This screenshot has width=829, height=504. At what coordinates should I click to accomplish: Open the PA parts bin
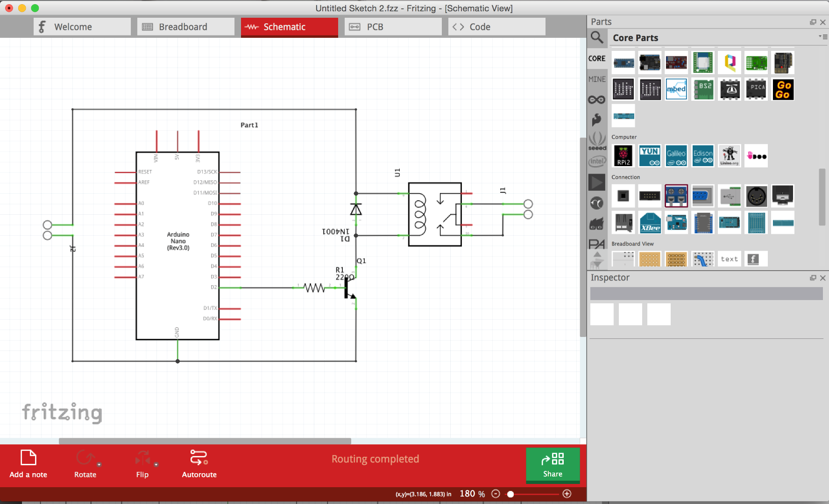(597, 244)
